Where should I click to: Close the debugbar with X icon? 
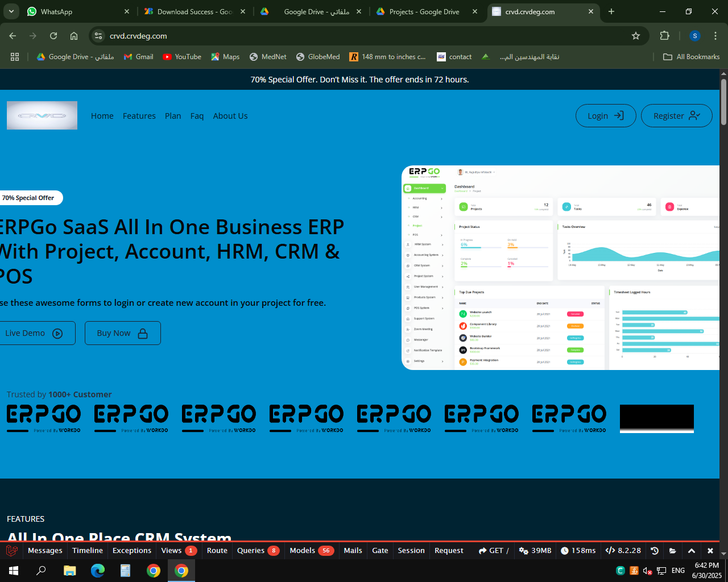(x=710, y=550)
